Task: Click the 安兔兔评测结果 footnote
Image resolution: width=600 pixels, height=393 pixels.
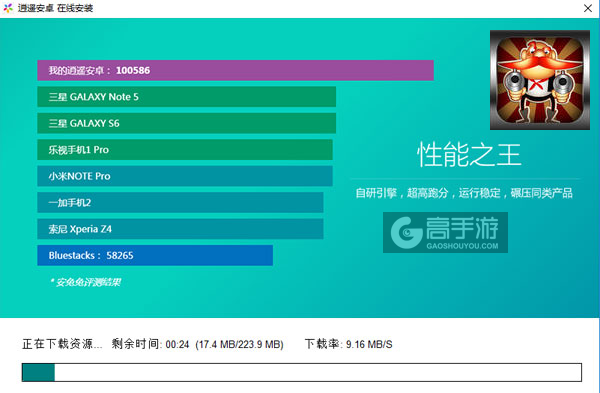Action: click(85, 282)
